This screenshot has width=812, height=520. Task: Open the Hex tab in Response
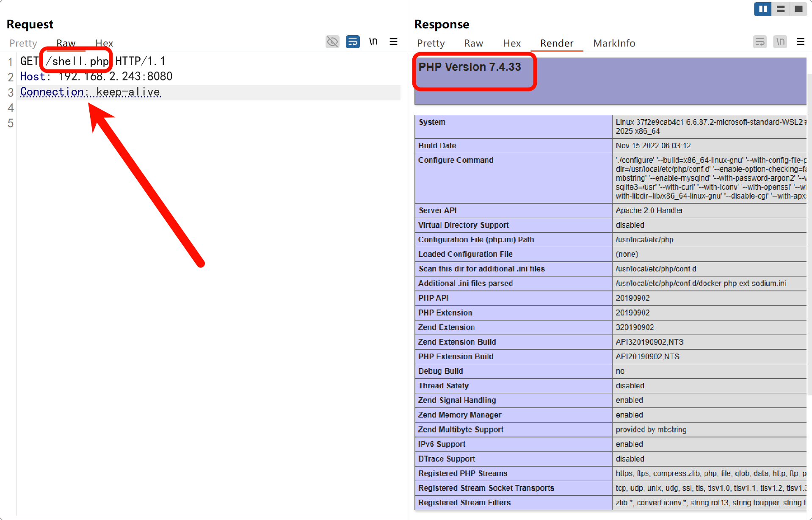pos(511,43)
